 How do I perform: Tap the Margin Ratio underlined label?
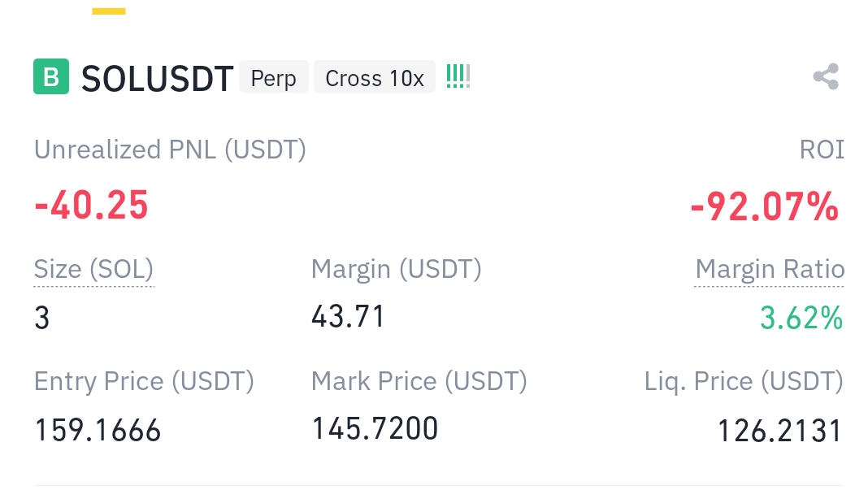click(x=770, y=270)
